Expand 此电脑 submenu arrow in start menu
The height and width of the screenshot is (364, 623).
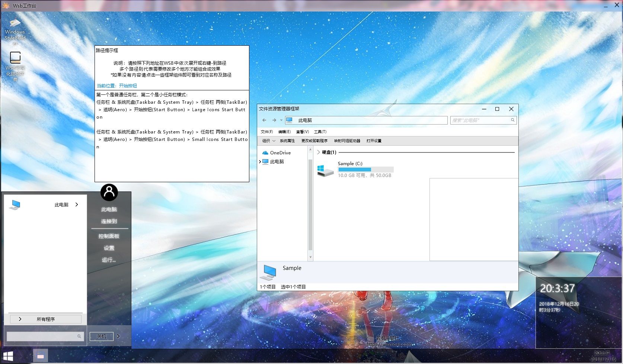tap(77, 204)
